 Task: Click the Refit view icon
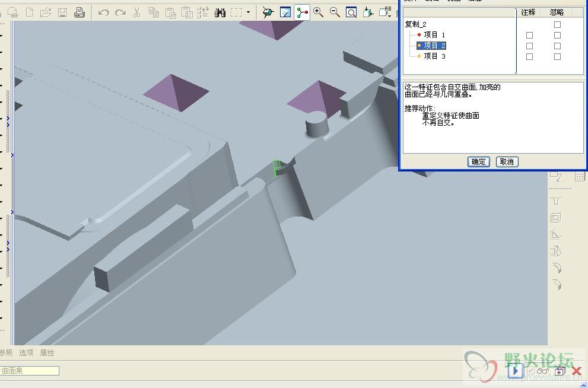tap(351, 12)
